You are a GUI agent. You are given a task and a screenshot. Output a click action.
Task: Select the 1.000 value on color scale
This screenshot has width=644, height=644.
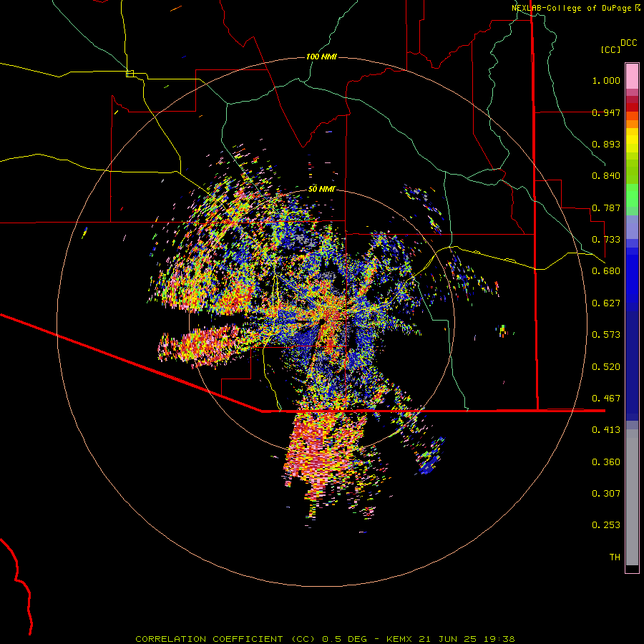606,80
